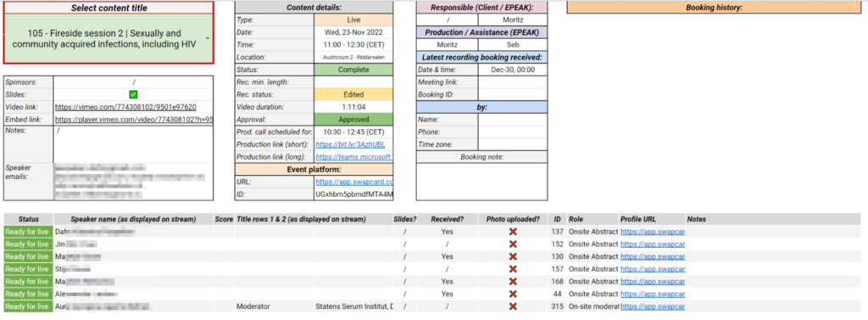Click the empty Meeting link field

tap(512, 82)
